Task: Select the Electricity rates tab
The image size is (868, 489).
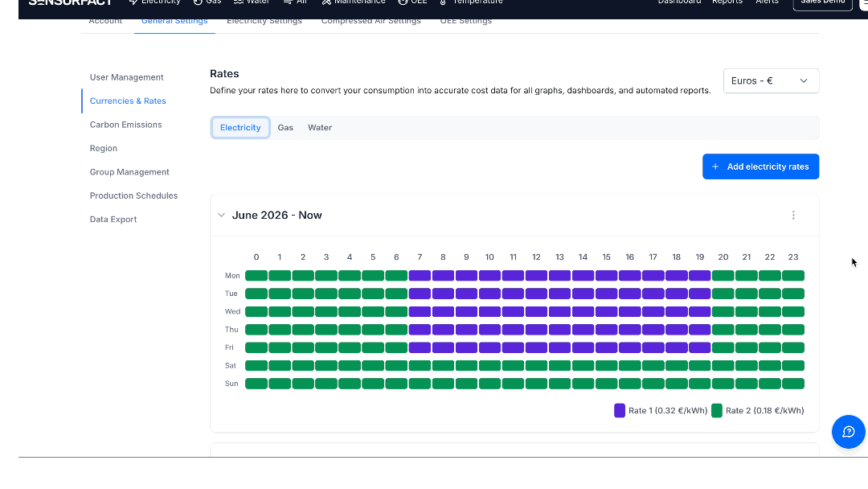Action: 240,127
